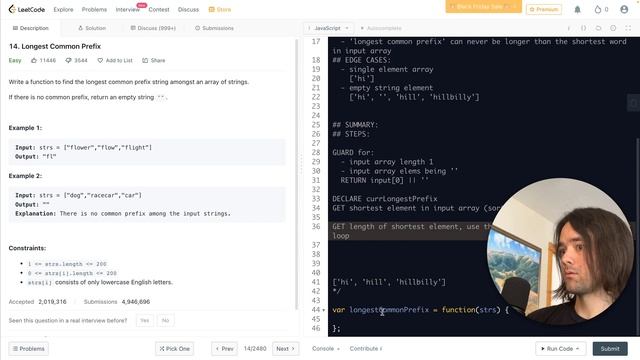This screenshot has width=640, height=360.
Task: Click 'DECLARE currLongestPrefix' on line 33
Action: [385, 199]
